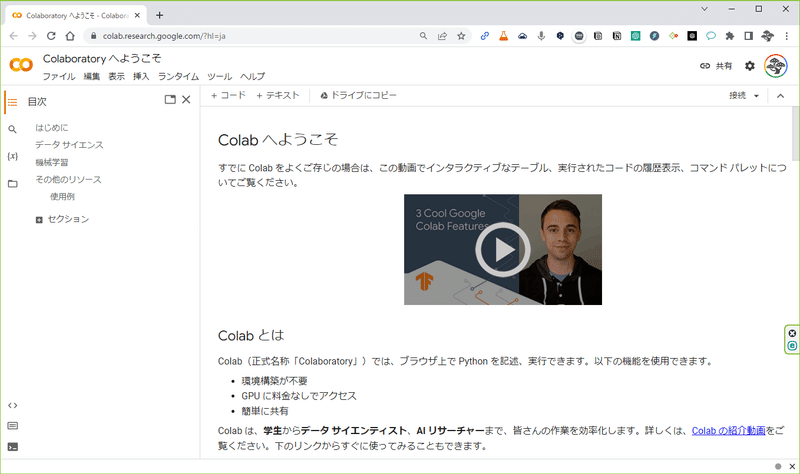Open a new browser tab
Viewport: 800px width, 474px height.
[160, 15]
